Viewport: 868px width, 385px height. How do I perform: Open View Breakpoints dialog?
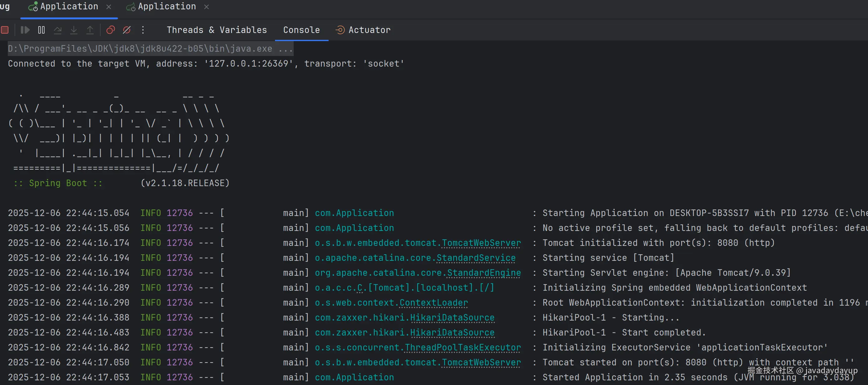point(111,30)
